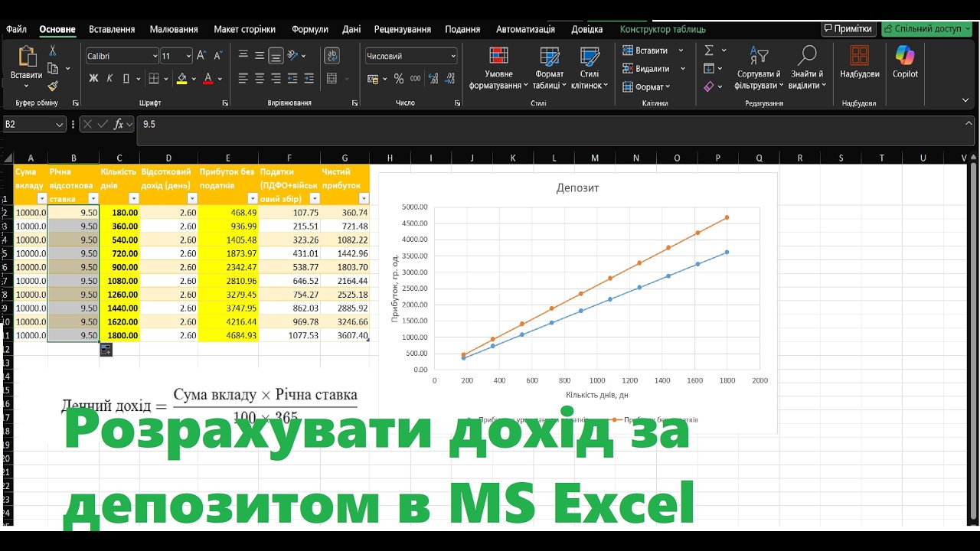980x551 pixels.
Task: Open the font size 11 dropdown
Action: pos(188,56)
